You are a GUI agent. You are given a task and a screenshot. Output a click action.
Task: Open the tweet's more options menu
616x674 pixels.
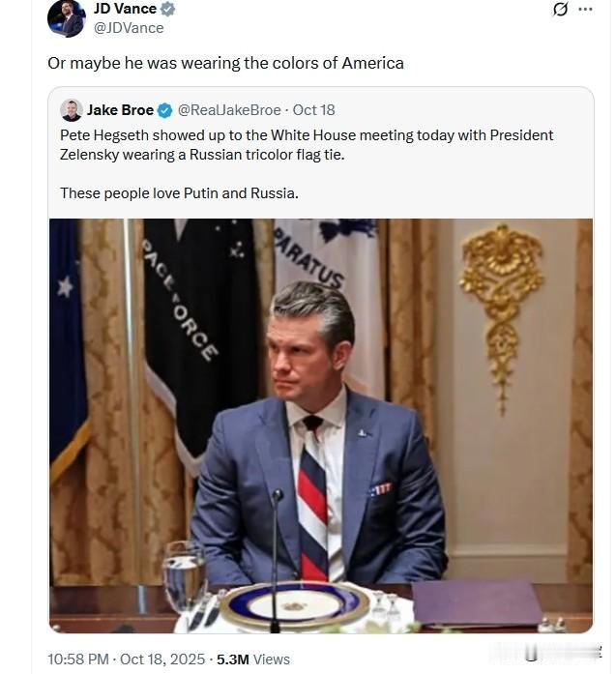pos(585,10)
